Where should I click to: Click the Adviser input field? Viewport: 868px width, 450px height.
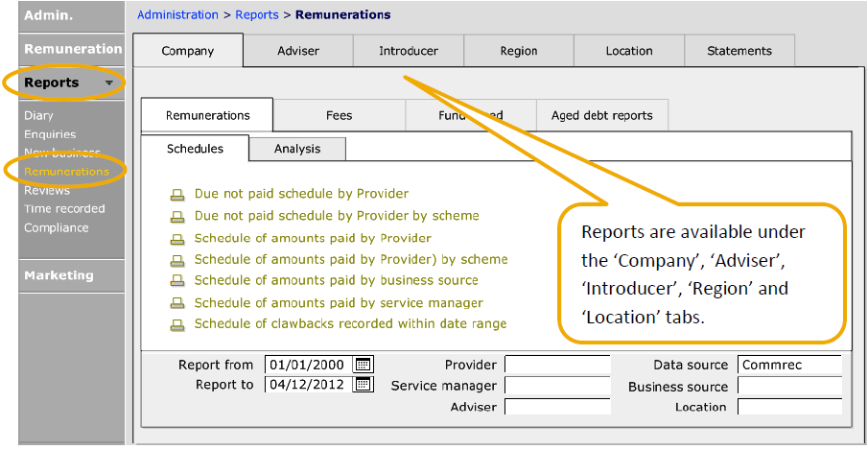coord(557,406)
